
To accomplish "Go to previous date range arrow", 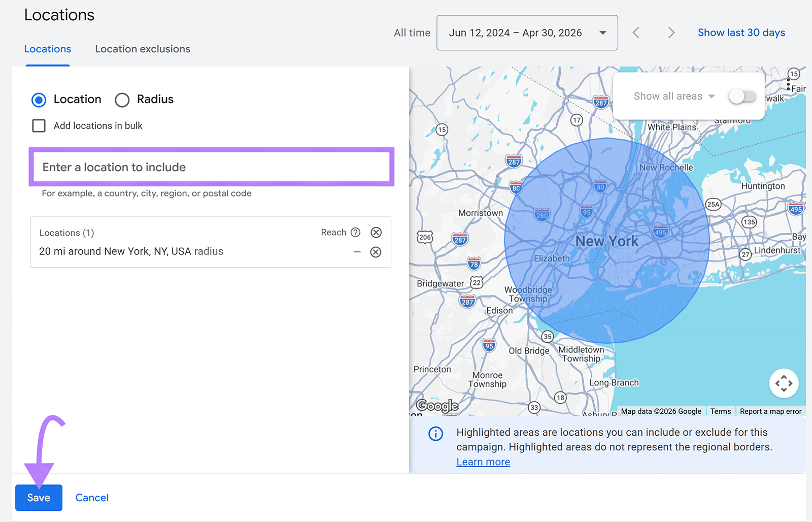I will point(636,33).
